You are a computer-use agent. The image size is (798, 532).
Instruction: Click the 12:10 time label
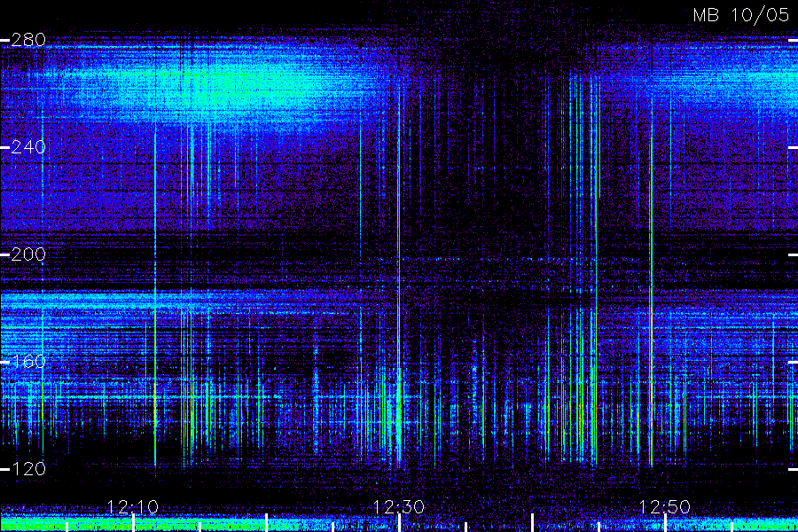point(133,507)
